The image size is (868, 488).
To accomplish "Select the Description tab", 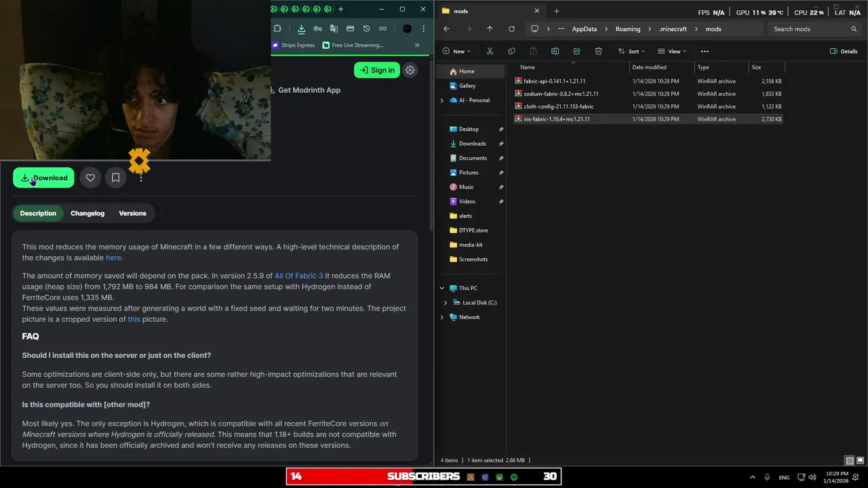I will pyautogui.click(x=38, y=213).
